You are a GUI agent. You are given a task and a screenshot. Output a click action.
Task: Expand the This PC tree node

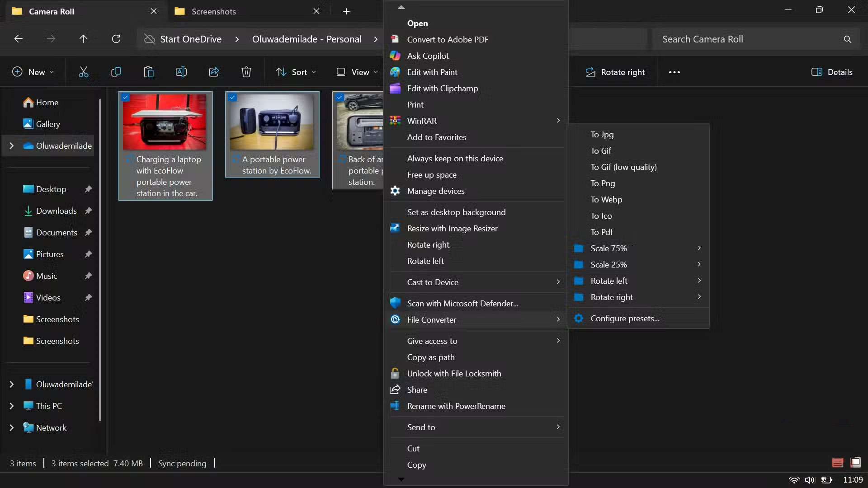click(x=12, y=406)
